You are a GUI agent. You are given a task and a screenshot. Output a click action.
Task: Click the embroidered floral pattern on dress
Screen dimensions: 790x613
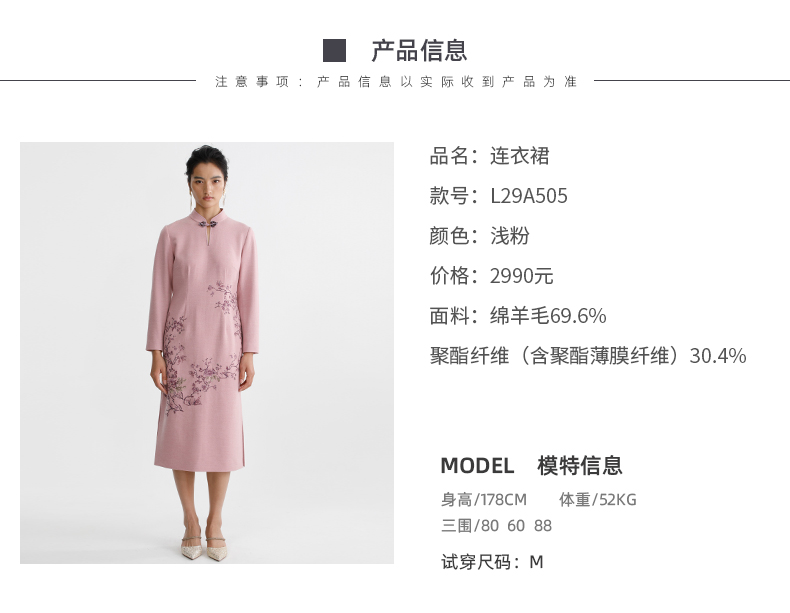point(202,353)
